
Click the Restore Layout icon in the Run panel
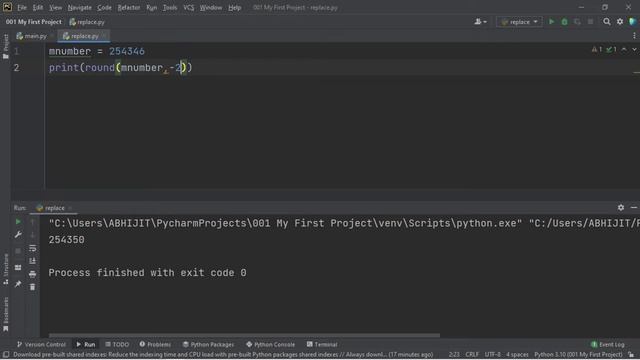18,267
